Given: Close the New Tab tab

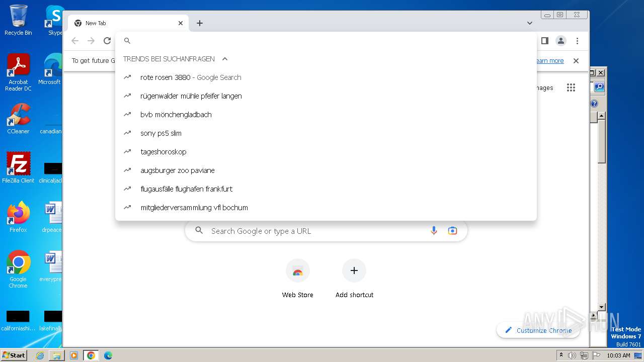Looking at the screenshot, I should pos(181,23).
